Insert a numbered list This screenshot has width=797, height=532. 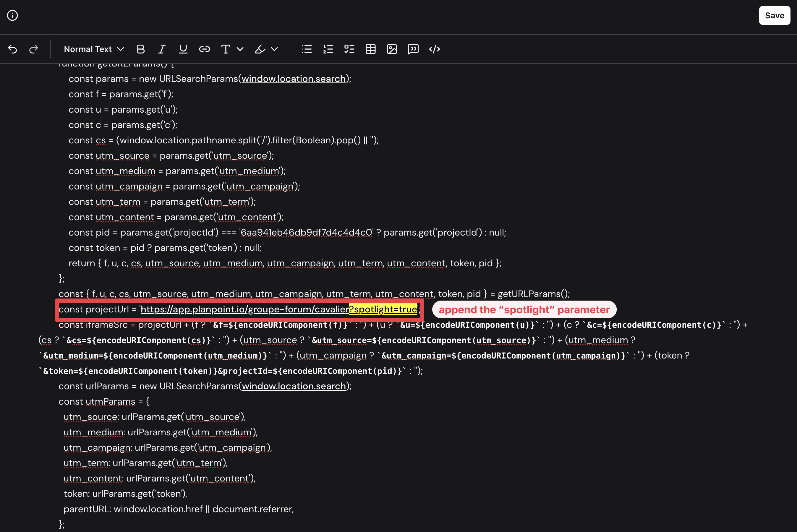(328, 49)
